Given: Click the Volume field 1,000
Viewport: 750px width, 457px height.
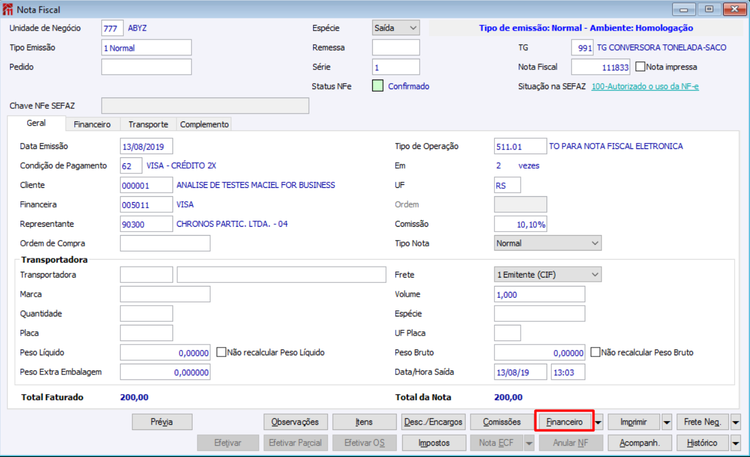Looking at the screenshot, I should [540, 294].
